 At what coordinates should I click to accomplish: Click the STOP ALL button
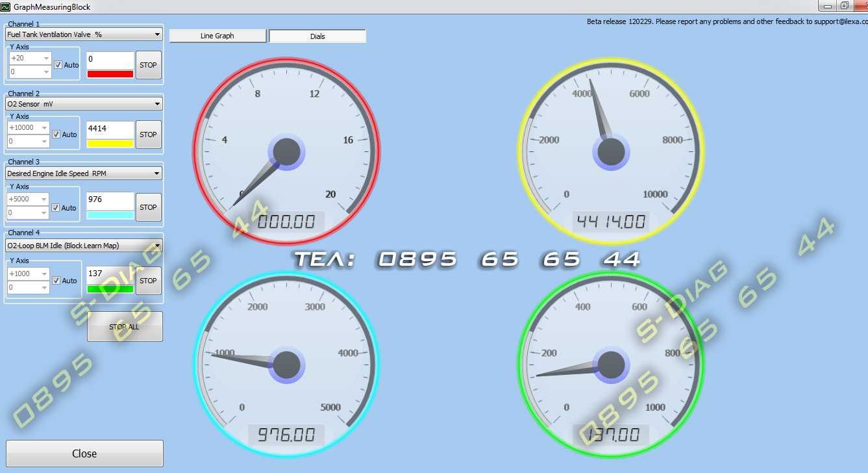(x=125, y=327)
